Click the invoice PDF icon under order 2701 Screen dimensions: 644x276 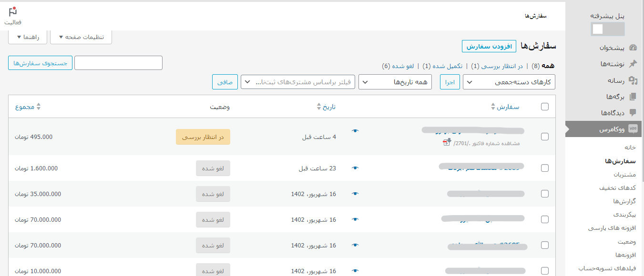pyautogui.click(x=447, y=142)
